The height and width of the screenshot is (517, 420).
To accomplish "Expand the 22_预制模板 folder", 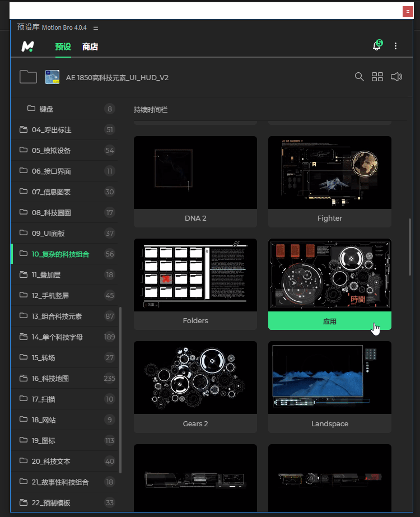I will pyautogui.click(x=64, y=503).
